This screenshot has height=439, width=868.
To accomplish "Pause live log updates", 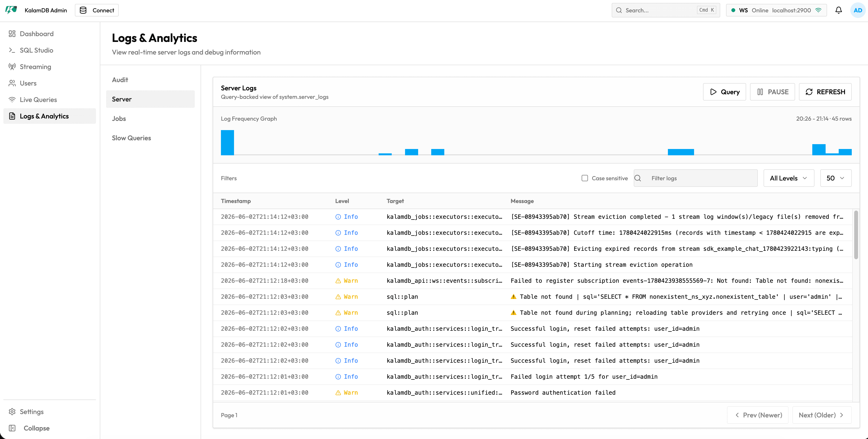I will [x=772, y=92].
